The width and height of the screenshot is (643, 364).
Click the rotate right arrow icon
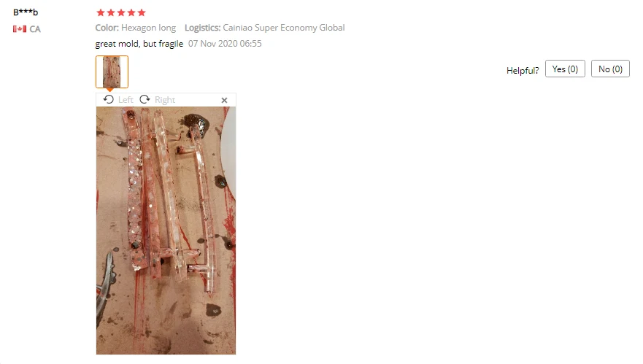145,100
